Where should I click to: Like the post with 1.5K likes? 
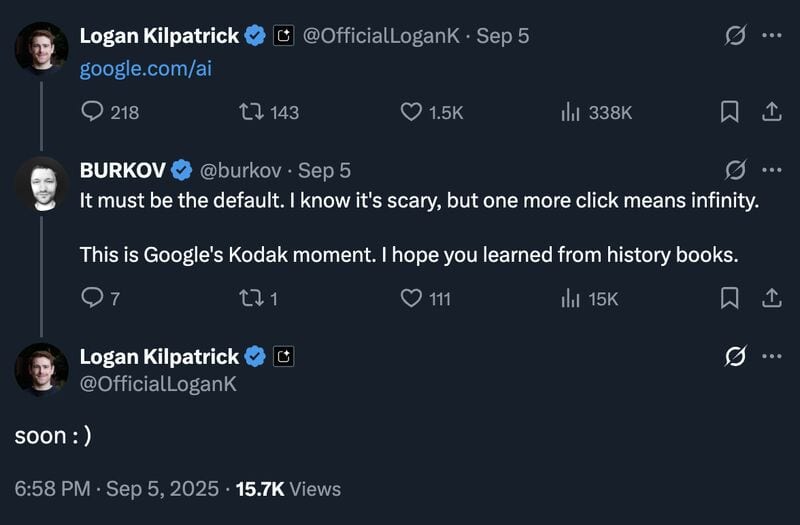411,112
